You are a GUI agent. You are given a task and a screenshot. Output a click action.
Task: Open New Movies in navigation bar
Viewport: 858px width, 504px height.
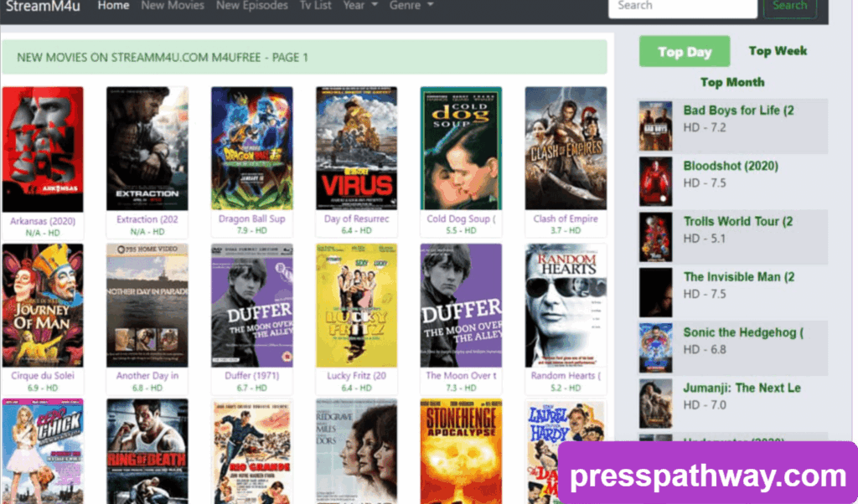point(173,6)
